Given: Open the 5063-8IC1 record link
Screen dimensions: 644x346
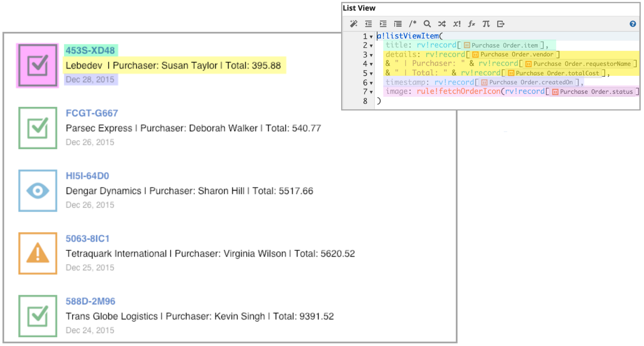Looking at the screenshot, I should click(x=88, y=239).
